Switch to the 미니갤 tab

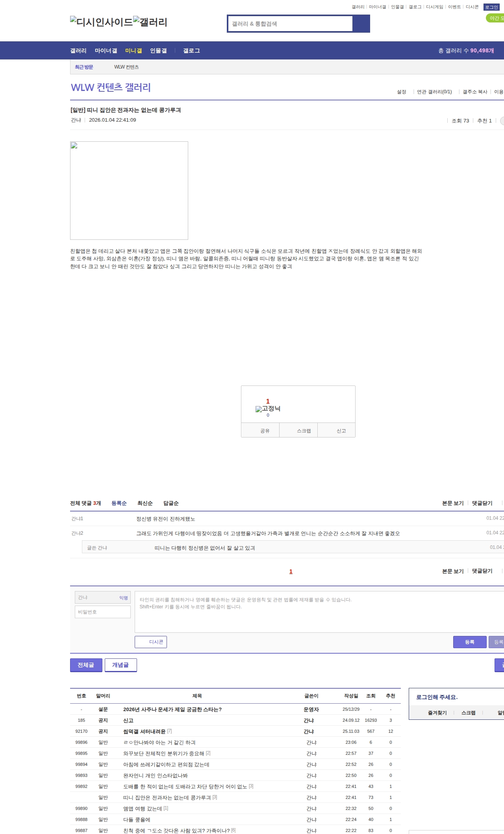tap(133, 50)
